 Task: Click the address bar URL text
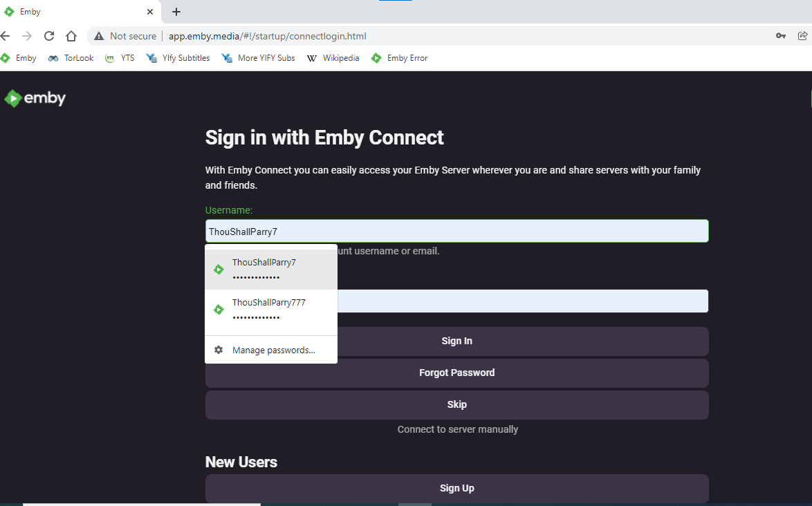point(267,36)
